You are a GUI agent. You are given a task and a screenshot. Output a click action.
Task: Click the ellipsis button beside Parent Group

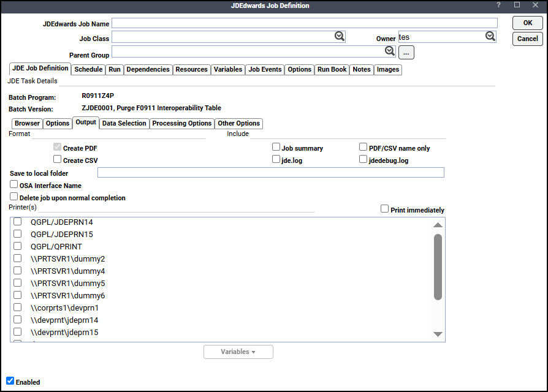pos(406,52)
